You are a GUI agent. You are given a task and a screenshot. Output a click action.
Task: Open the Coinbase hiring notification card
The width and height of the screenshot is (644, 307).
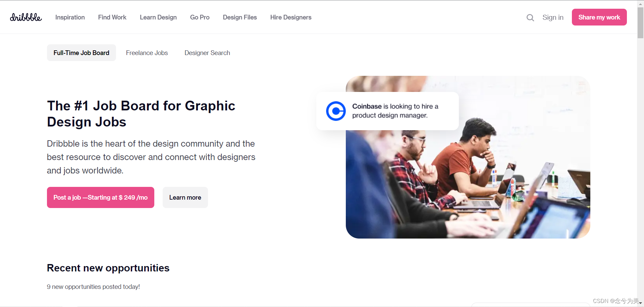pyautogui.click(x=387, y=111)
